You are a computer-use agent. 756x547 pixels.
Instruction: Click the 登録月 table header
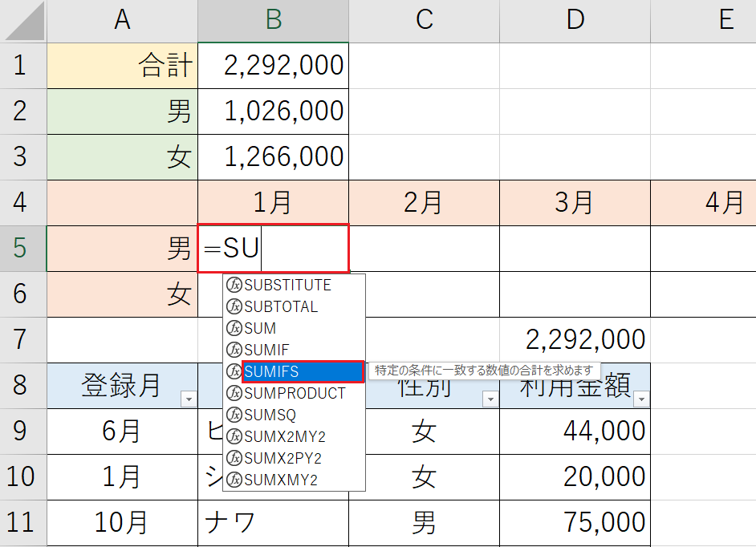[x=123, y=386]
